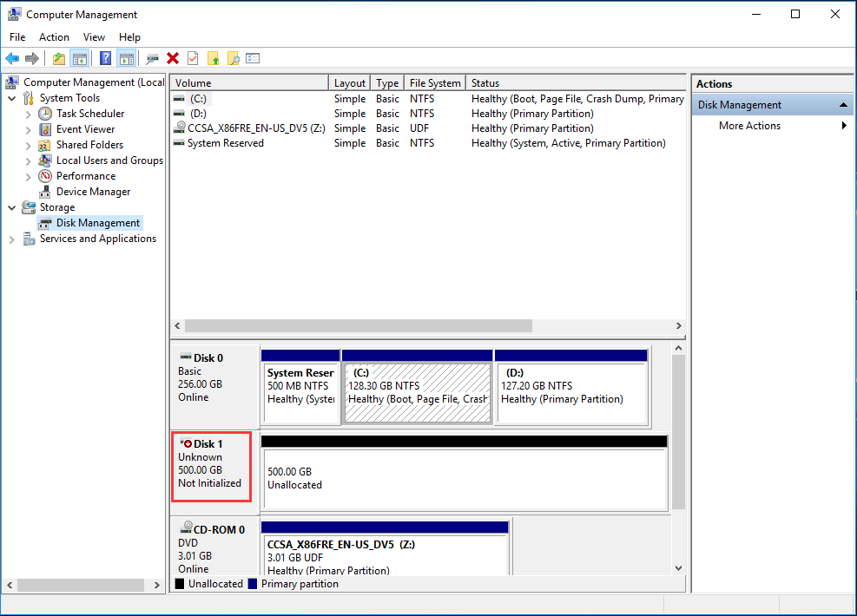Click the export list toolbar icon
The width and height of the screenshot is (857, 616).
[253, 58]
